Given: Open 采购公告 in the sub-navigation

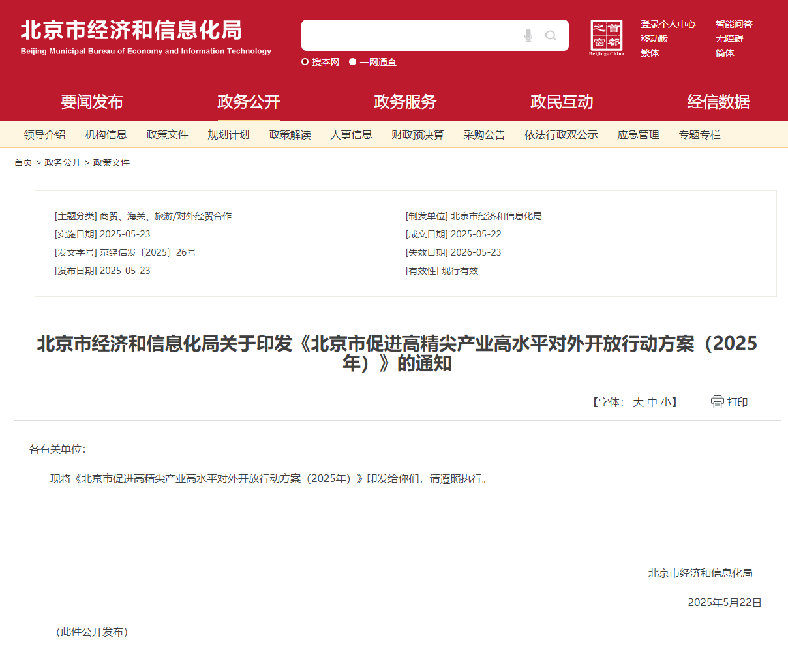Looking at the screenshot, I should click(x=484, y=135).
